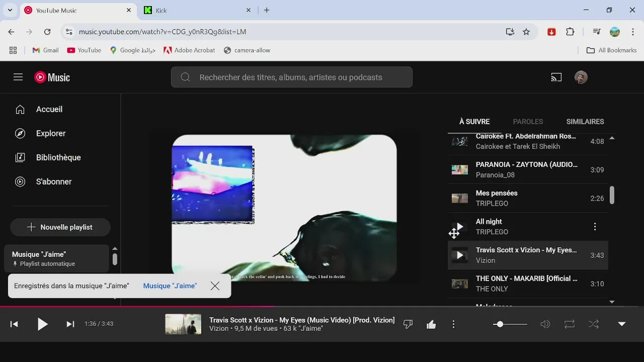Bookmark this page with star icon
The width and height of the screenshot is (644, 362).
pyautogui.click(x=526, y=32)
